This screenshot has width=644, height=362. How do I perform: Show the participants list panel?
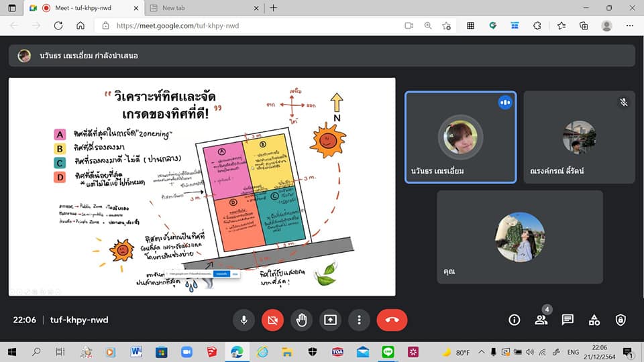(x=541, y=320)
